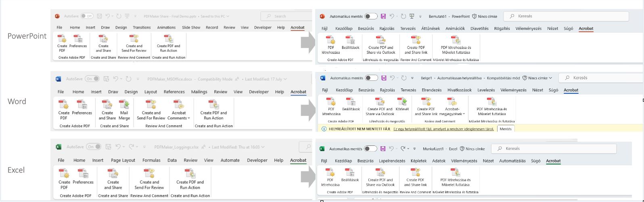This screenshot has height=202, width=644.
Task: Open Last Modified Thu at 16:03 dropdown in Excel
Action: pos(263,147)
